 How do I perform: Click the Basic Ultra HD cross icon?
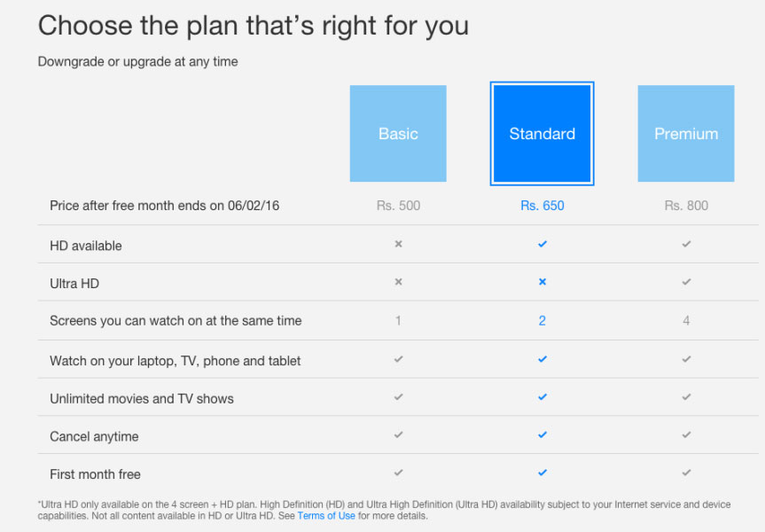pos(399,282)
